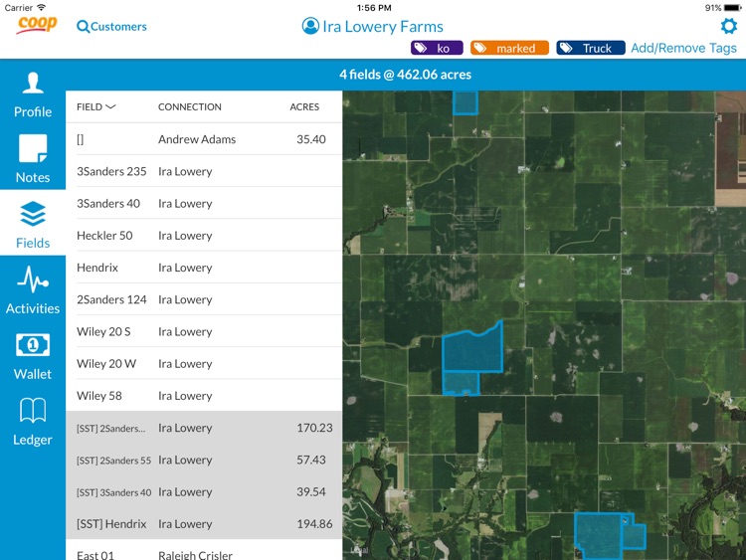Select the East 01 Raleigh Crisler row
Image resolution: width=746 pixels, height=560 pixels.
204,551
